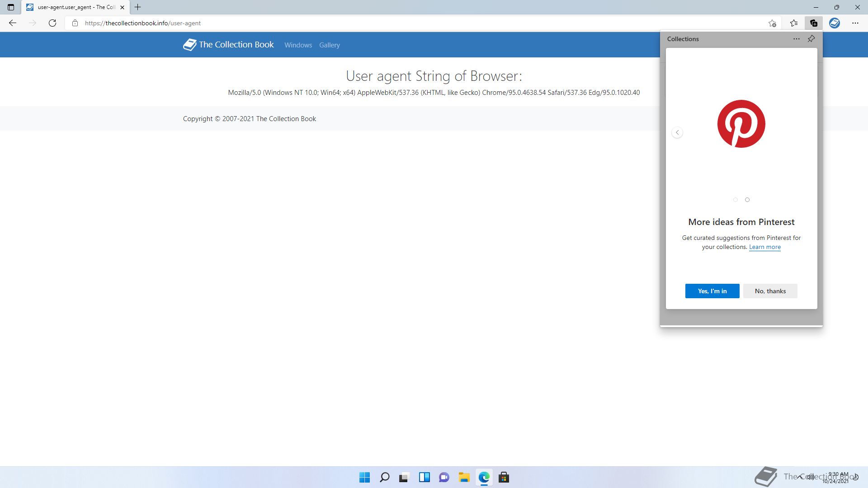
Task: Pin the Collections panel
Action: coord(811,39)
